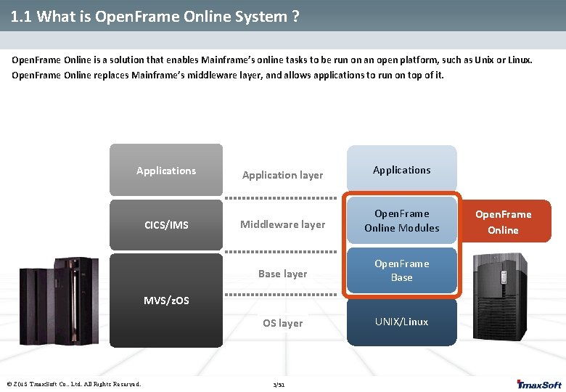Select the light blue Applications box
This screenshot has height=392, width=566.
point(402,168)
